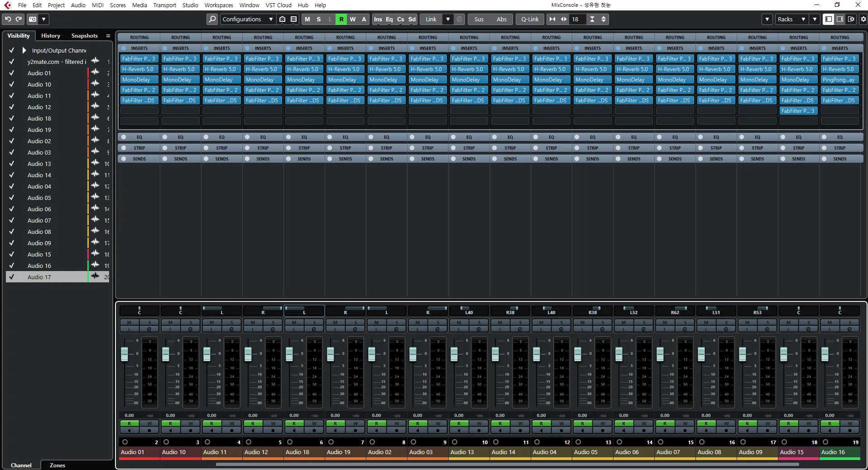Viewport: 868px width, 470px height.
Task: Click the Ins bypass inserts button
Action: tap(378, 19)
